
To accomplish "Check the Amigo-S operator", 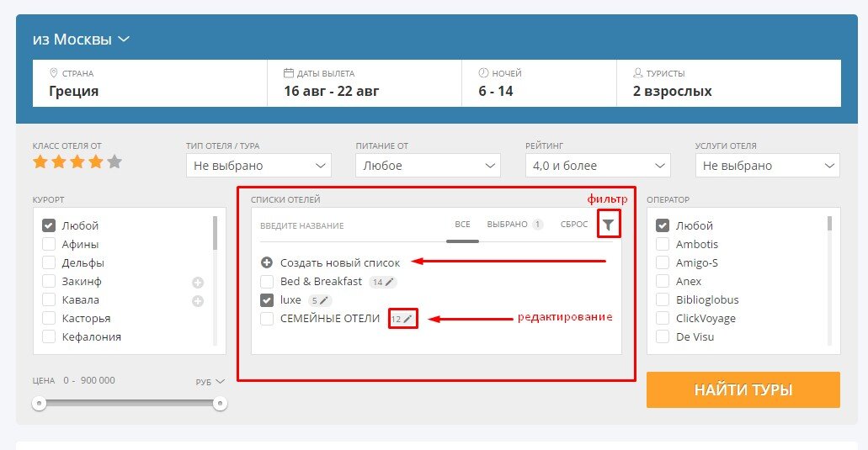I will tap(663, 262).
